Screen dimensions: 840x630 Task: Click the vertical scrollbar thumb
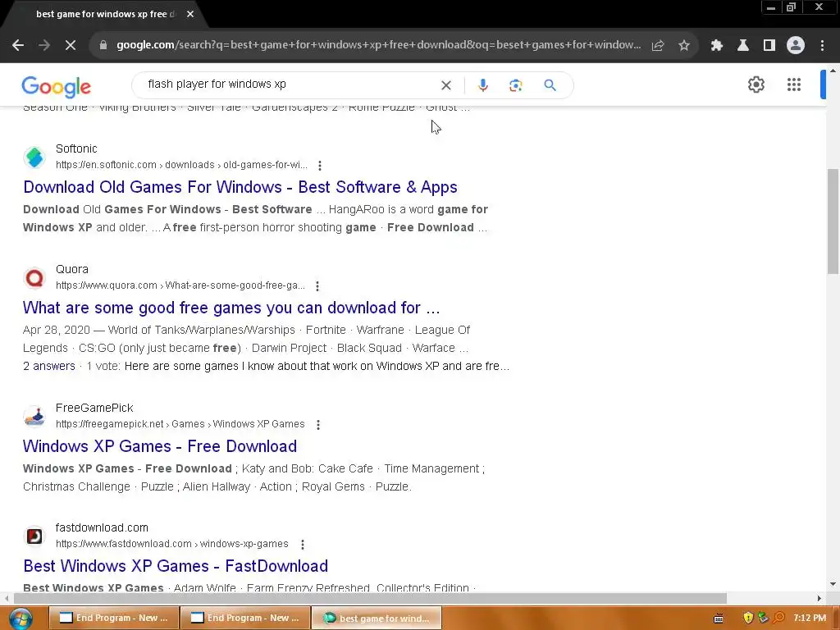pyautogui.click(x=833, y=221)
